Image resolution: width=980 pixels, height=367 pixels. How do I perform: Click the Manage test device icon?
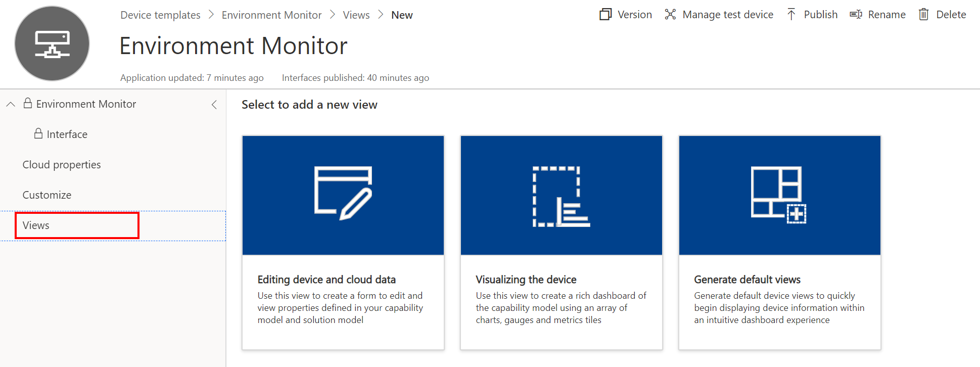point(670,15)
